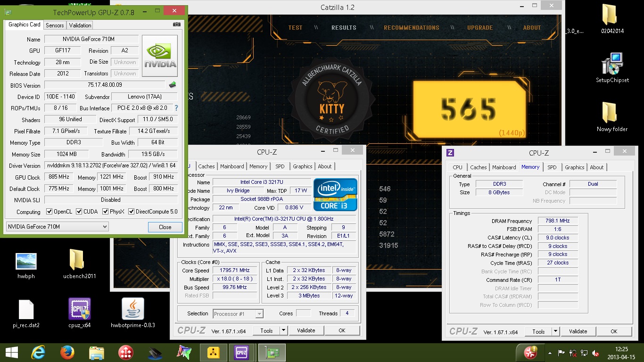Select the hwbph desktop image icon
Viewport: 644px width, 362px height.
(x=26, y=265)
